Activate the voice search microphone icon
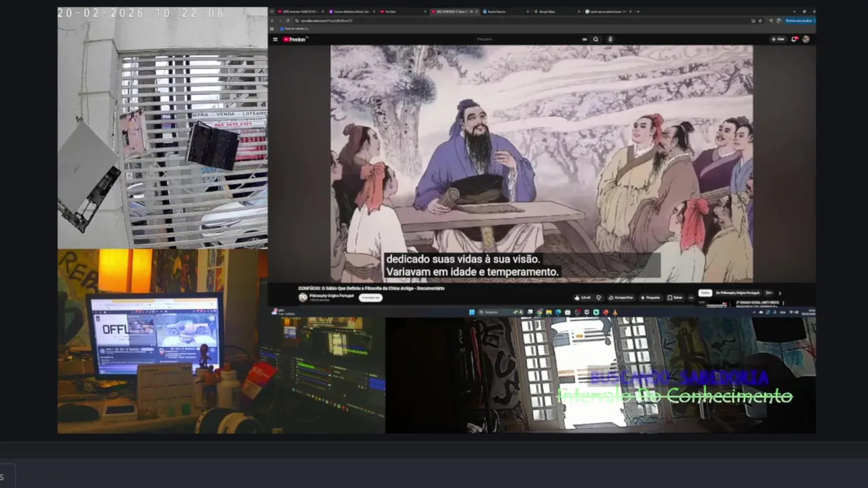 click(610, 39)
